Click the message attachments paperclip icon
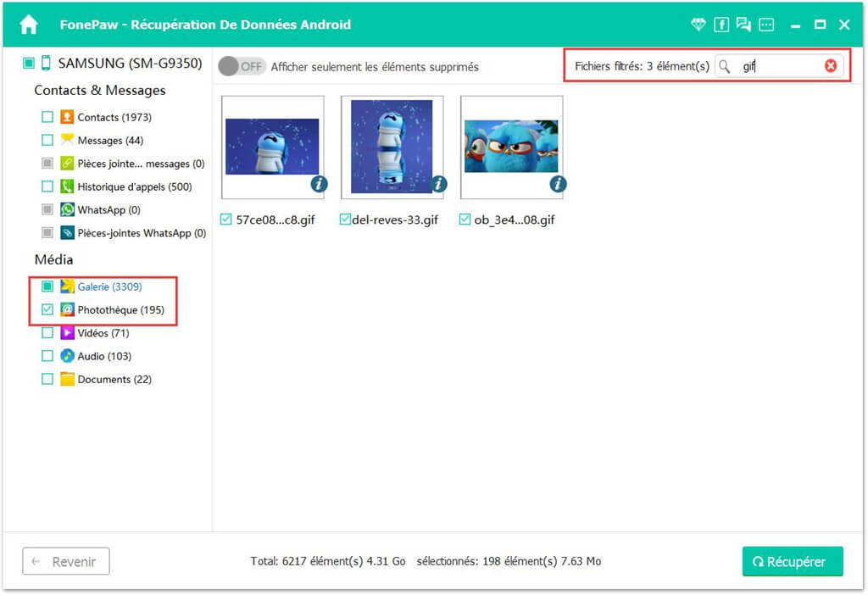 coord(67,164)
